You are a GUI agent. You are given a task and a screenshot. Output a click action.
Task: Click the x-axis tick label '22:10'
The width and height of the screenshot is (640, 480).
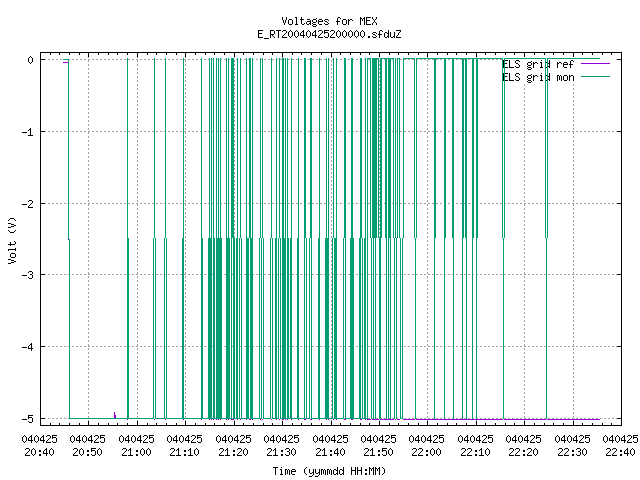[476, 452]
